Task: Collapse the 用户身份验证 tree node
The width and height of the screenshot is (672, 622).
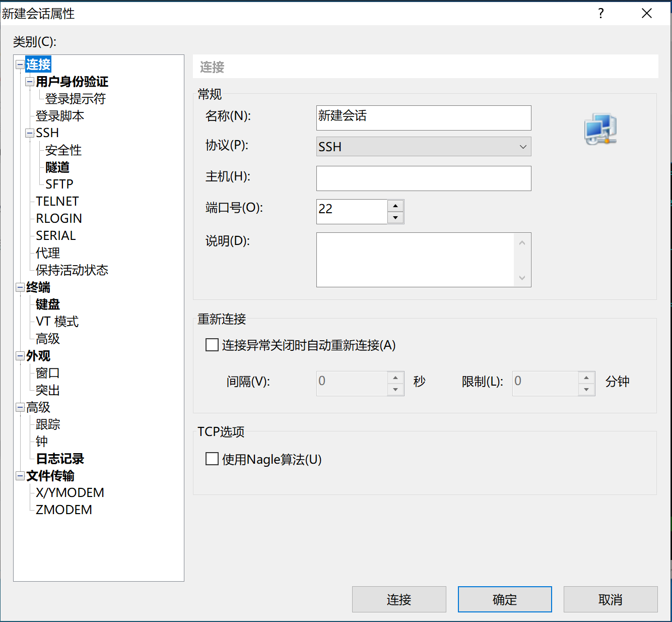Action: 30,82
